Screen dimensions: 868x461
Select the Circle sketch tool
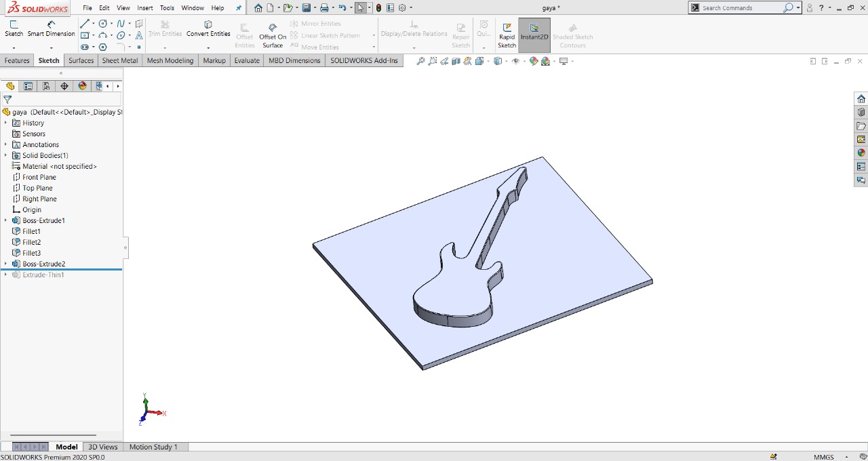102,24
